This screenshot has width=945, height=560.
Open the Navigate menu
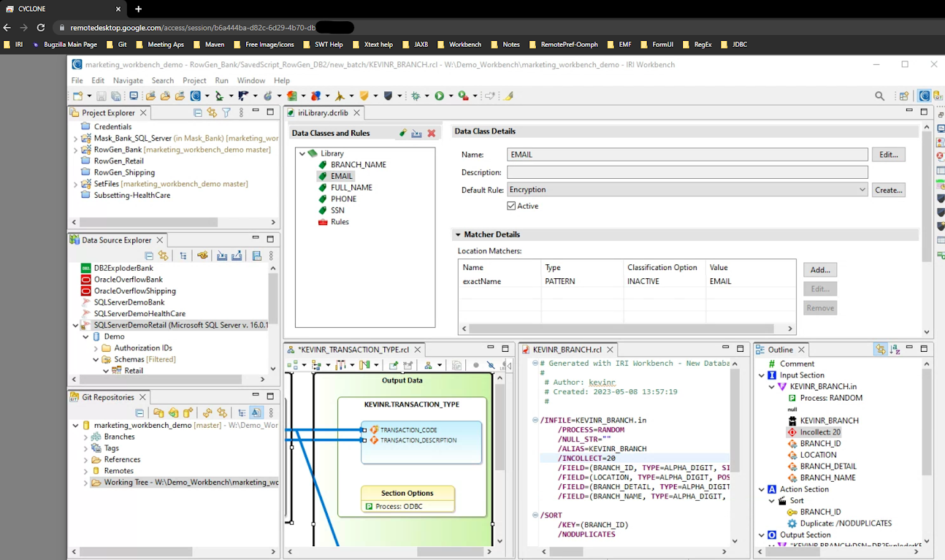pos(129,80)
